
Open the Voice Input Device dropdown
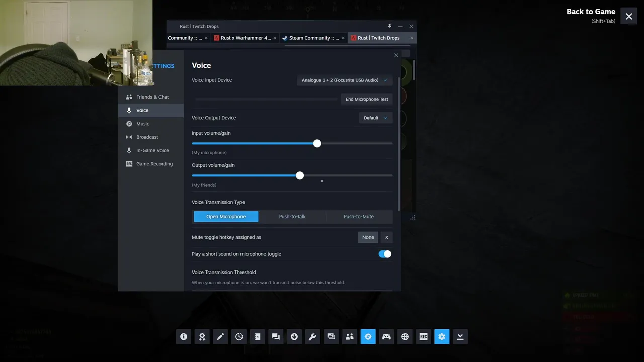click(345, 80)
